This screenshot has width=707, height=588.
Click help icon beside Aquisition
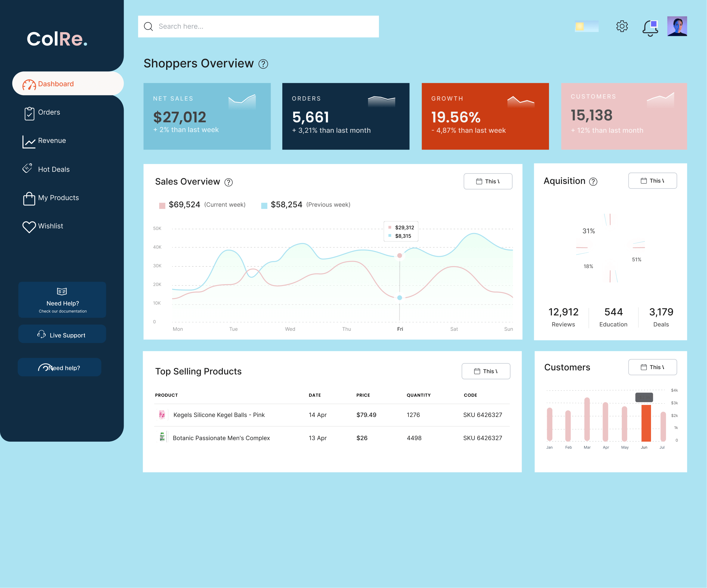pos(593,182)
